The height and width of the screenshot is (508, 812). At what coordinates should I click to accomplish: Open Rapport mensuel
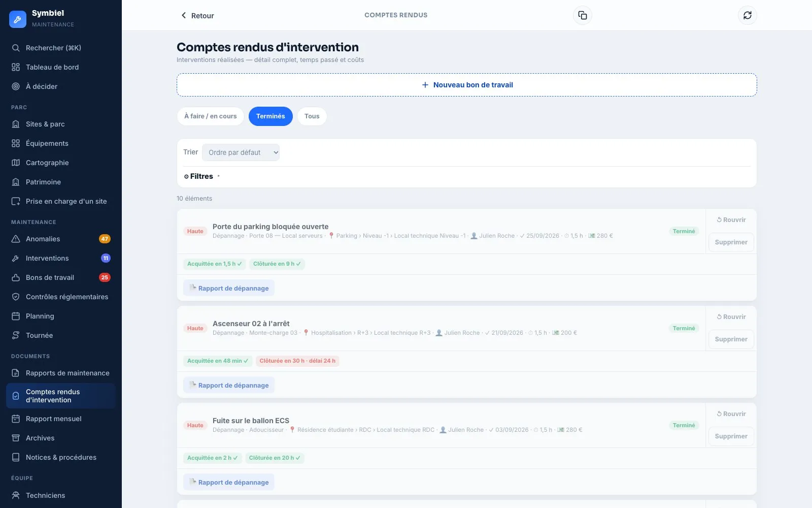point(61,419)
